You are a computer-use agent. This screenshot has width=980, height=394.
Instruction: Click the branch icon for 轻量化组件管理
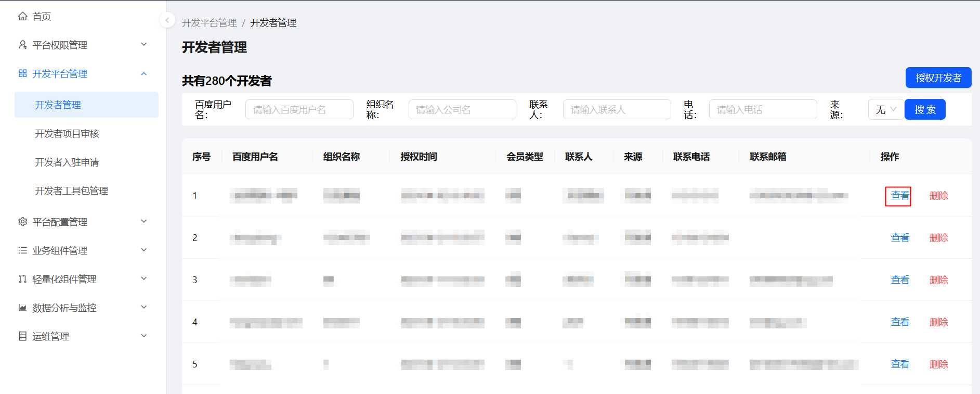(x=22, y=279)
